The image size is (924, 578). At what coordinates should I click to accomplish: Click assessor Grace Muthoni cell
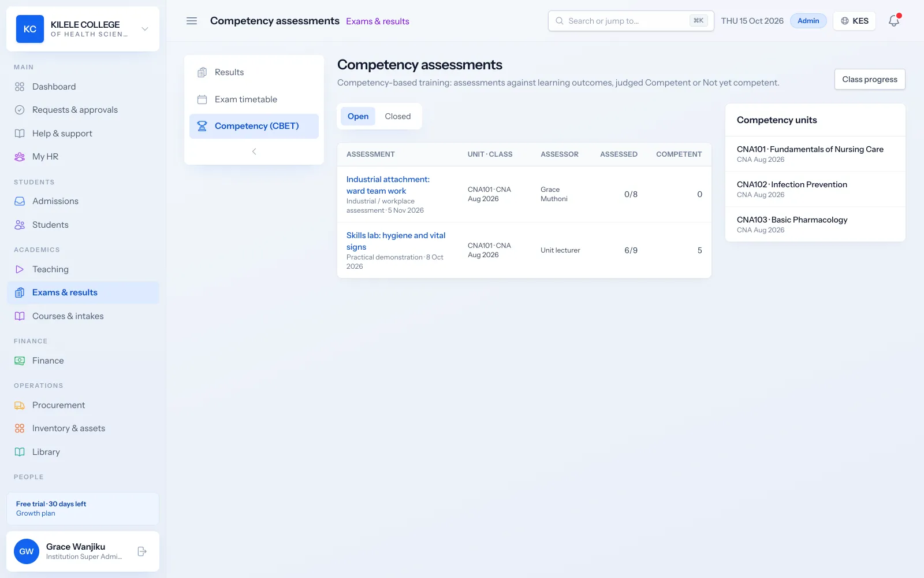click(x=554, y=194)
